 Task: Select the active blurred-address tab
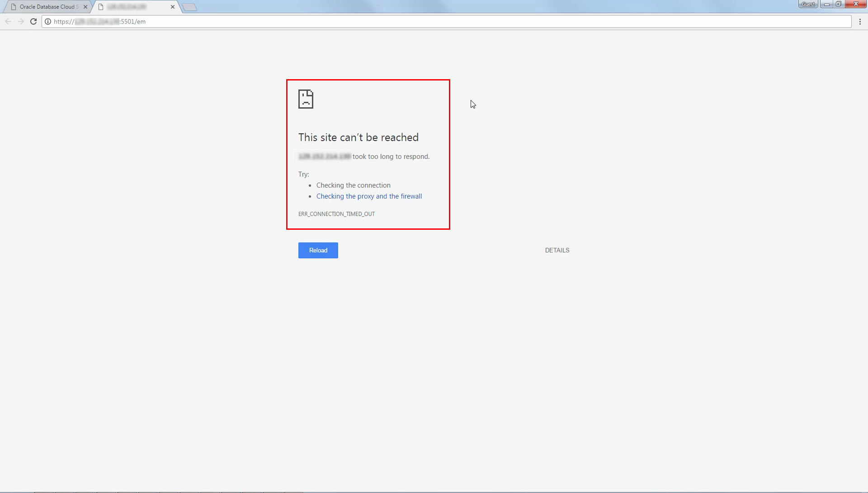(x=136, y=7)
